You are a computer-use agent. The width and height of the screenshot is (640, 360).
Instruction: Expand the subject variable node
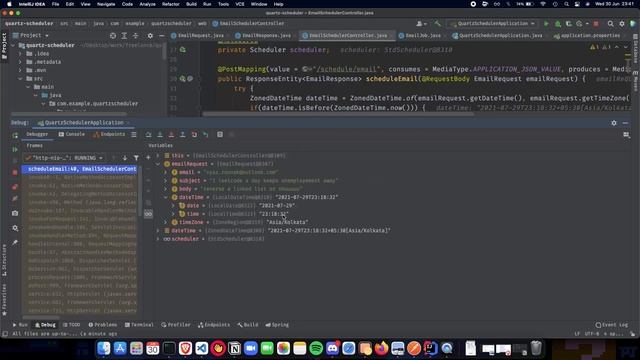pyautogui.click(x=166, y=180)
